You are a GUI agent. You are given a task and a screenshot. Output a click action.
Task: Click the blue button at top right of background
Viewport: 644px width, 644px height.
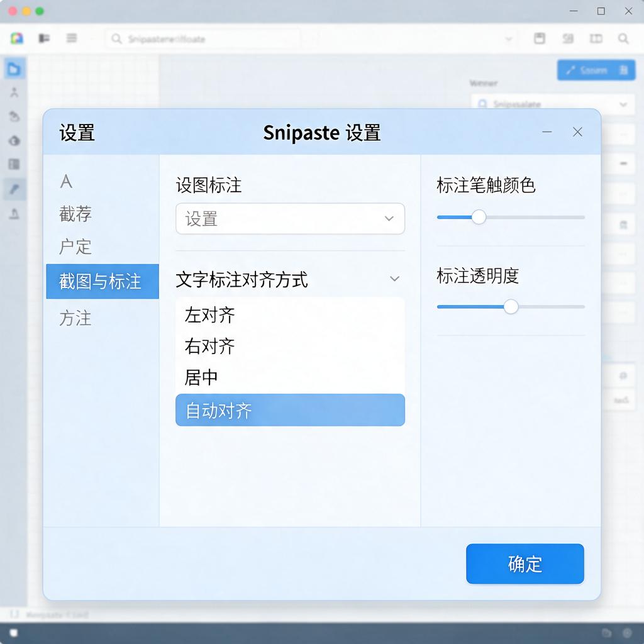[x=596, y=70]
